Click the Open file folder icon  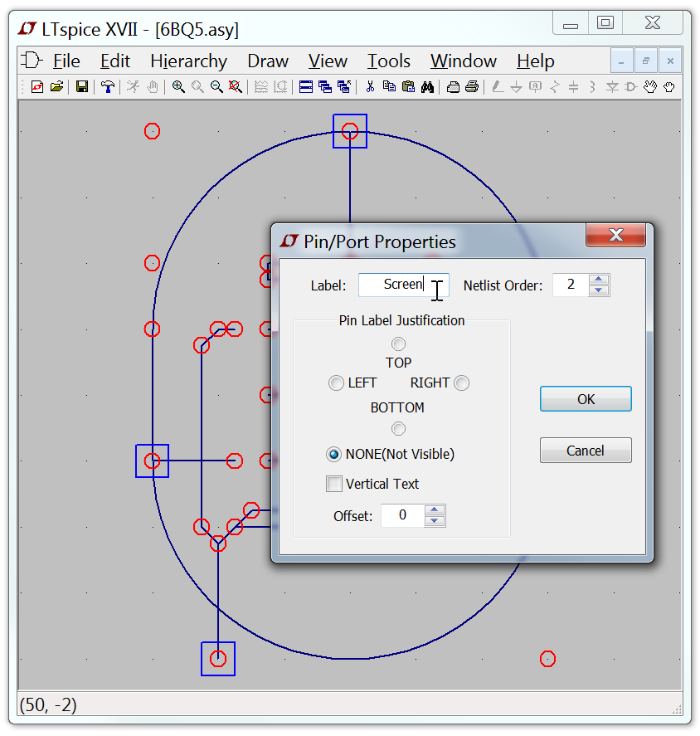56,86
